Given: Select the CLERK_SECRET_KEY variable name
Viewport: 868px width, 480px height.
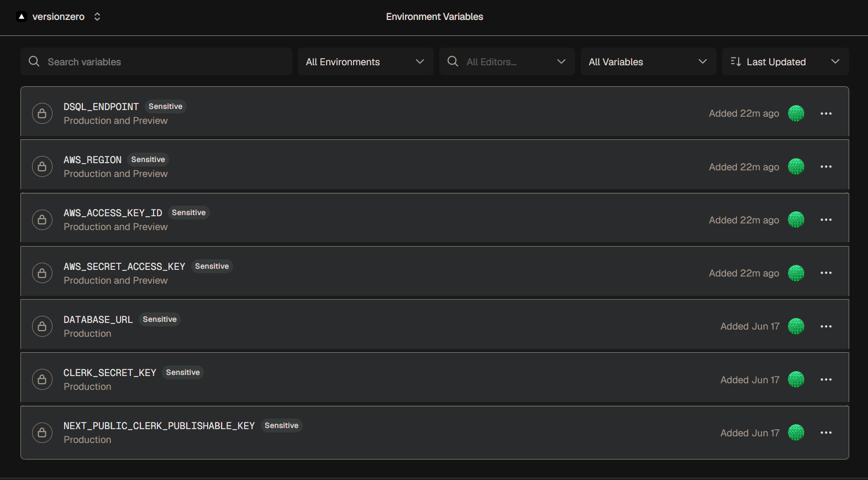Looking at the screenshot, I should coord(110,373).
